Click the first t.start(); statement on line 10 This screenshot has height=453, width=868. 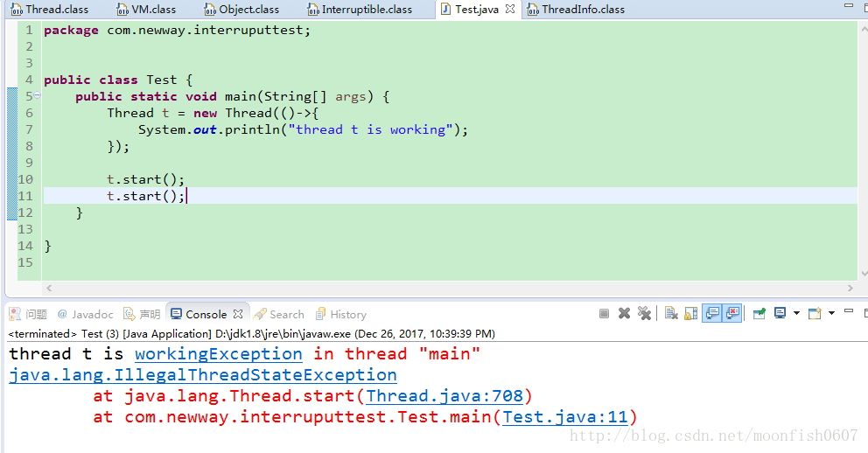point(145,179)
